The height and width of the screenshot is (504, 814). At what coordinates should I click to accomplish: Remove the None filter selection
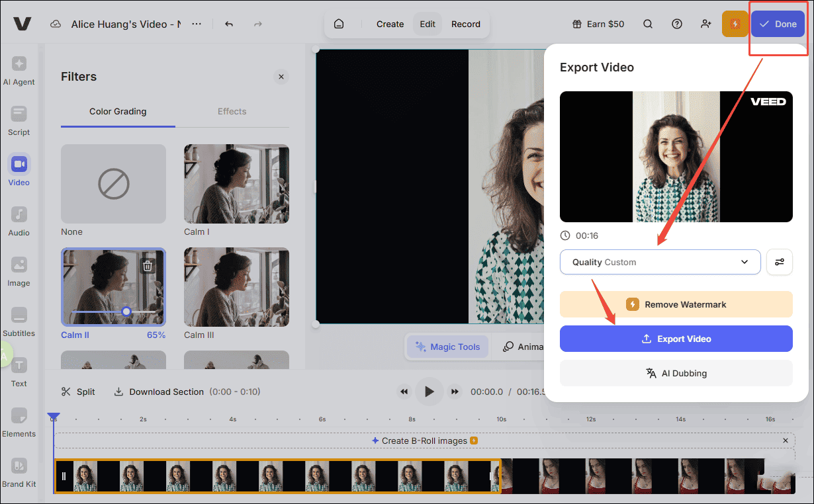coord(113,184)
